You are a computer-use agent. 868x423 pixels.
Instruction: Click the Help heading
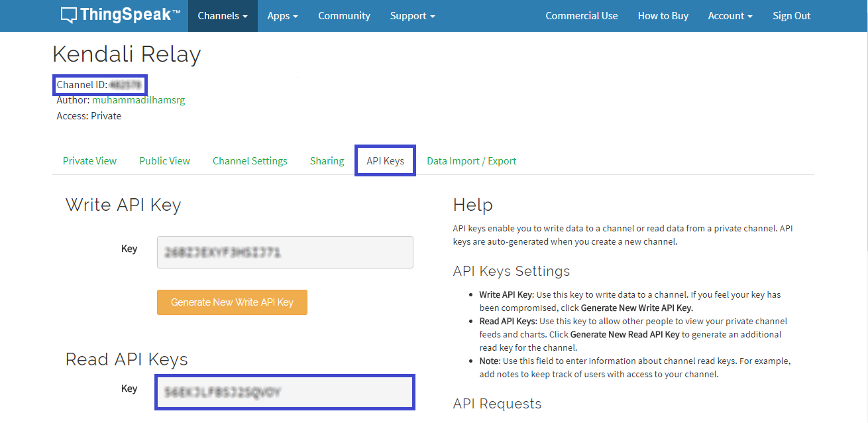pyautogui.click(x=473, y=205)
